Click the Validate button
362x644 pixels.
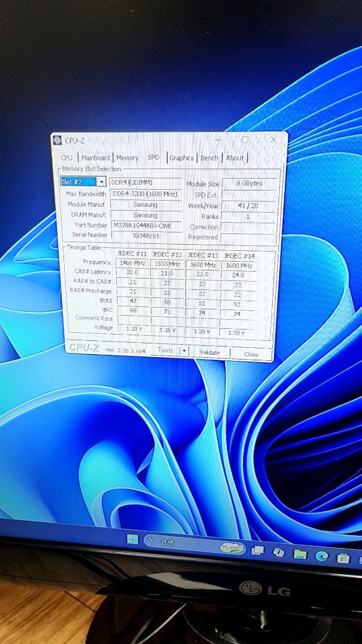210,352
